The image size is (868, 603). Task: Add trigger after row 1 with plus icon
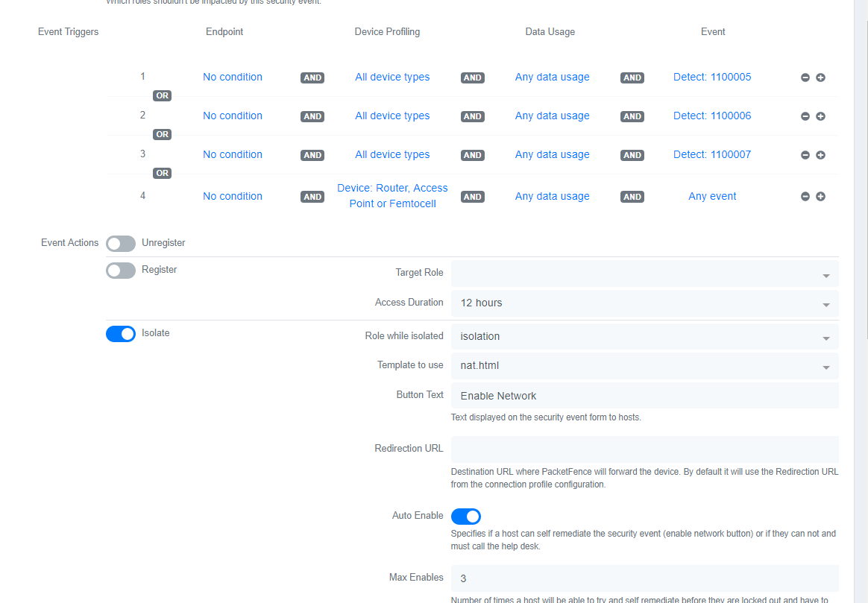820,78
